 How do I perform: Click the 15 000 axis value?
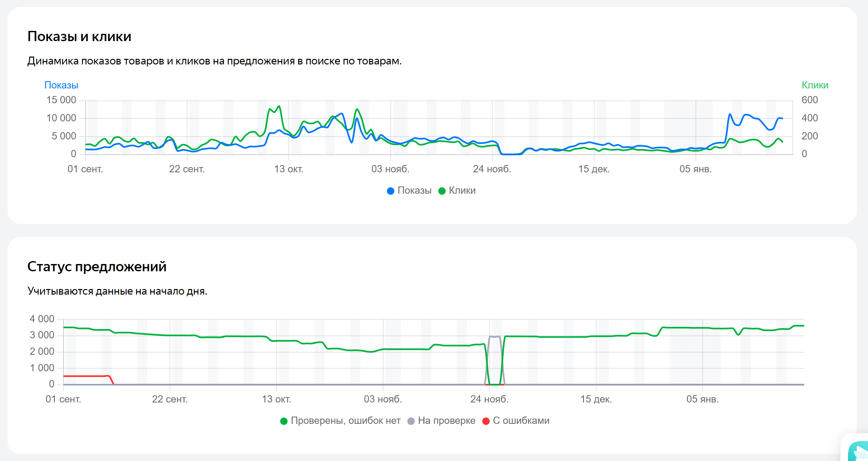(61, 100)
